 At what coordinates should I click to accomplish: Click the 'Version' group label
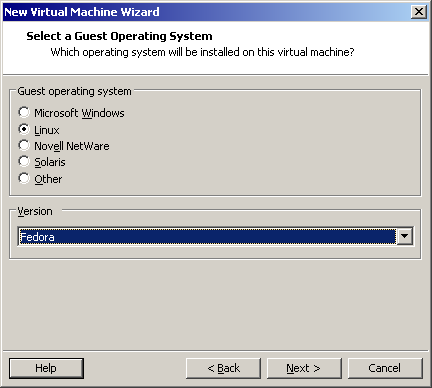[35, 211]
